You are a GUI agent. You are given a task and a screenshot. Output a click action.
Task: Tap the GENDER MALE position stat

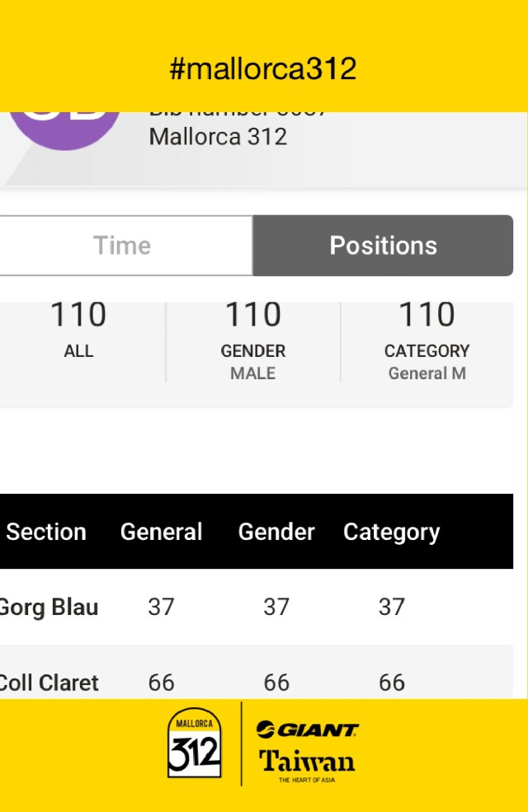pyautogui.click(x=252, y=340)
